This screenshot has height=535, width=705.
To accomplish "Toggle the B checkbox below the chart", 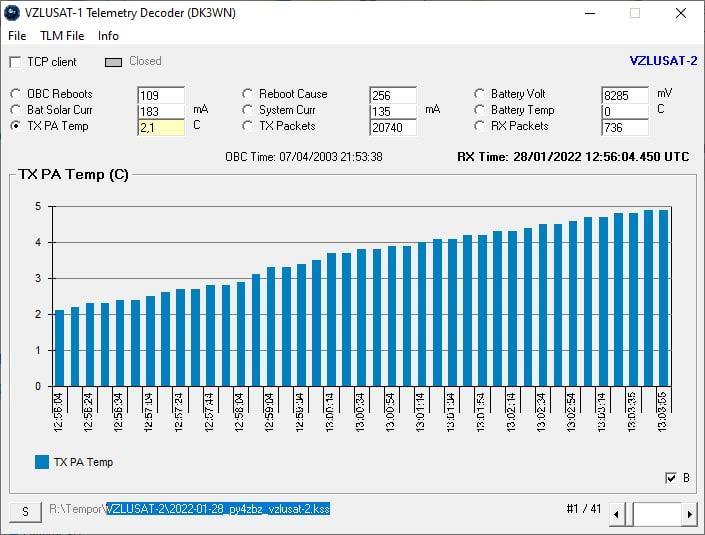I will (x=671, y=478).
